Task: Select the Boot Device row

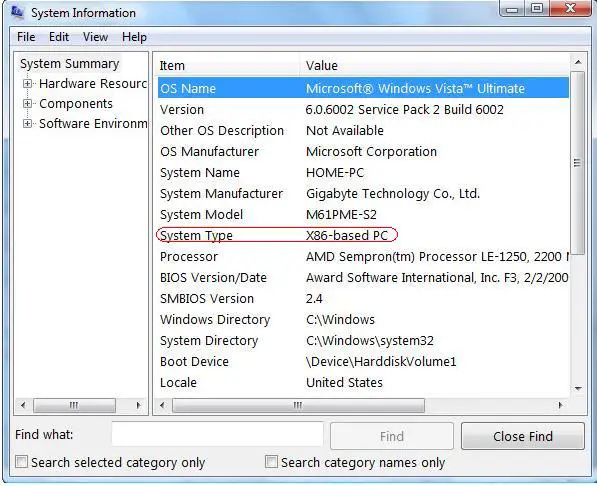Action: [363, 361]
